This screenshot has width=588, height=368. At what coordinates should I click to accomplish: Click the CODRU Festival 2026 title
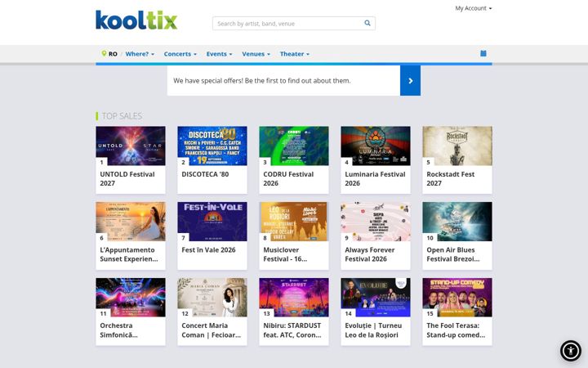pyautogui.click(x=288, y=179)
